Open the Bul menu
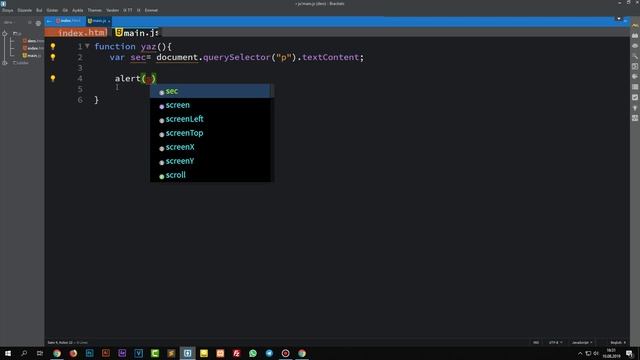The width and height of the screenshot is (640, 360). (39, 10)
